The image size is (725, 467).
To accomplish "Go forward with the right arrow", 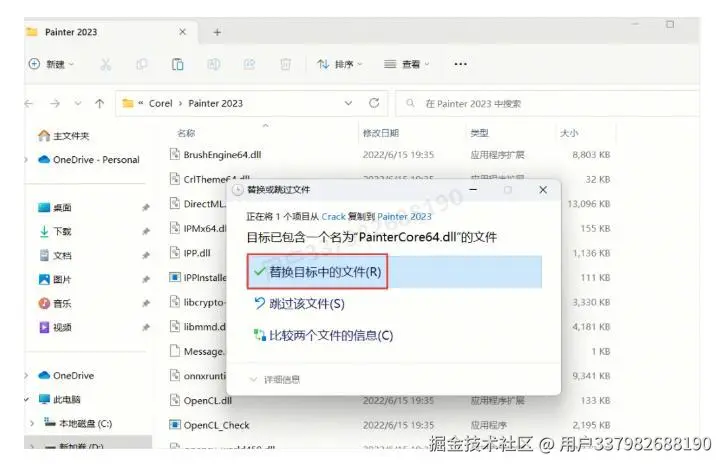I will coord(55,104).
